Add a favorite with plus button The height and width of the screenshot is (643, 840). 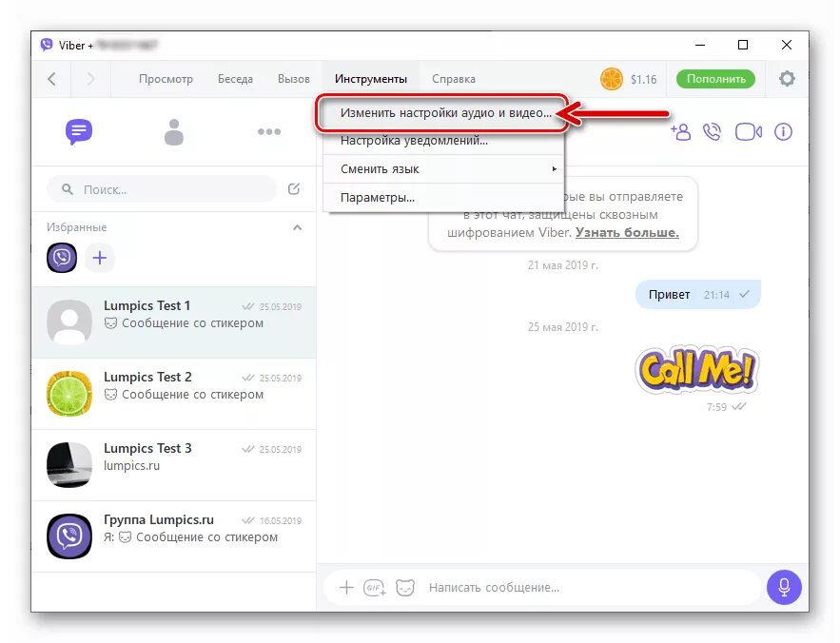[x=100, y=258]
